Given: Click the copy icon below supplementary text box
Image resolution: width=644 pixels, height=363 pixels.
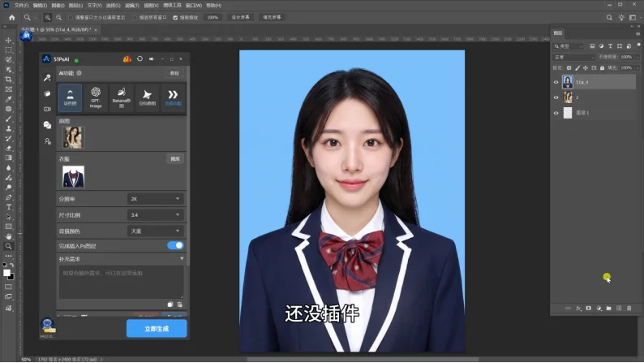Looking at the screenshot, I should click(170, 305).
